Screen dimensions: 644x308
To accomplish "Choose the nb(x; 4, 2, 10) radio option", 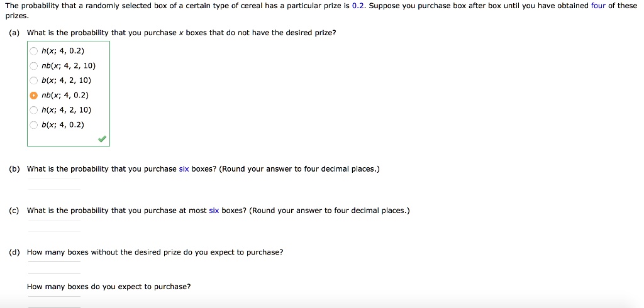I will click(x=34, y=66).
